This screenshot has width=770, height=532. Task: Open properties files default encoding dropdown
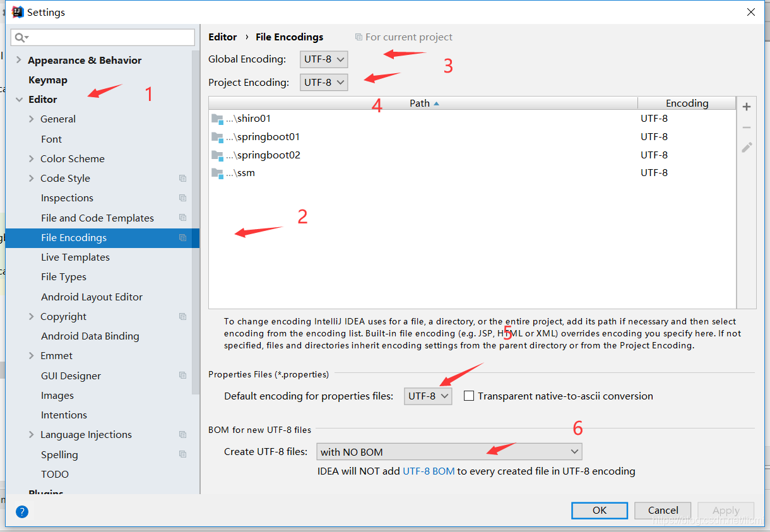pyautogui.click(x=428, y=396)
